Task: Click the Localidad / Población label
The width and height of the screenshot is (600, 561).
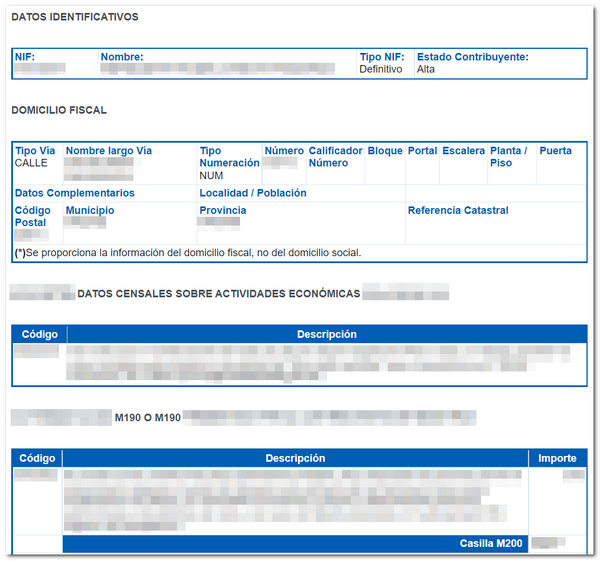Action: click(253, 193)
